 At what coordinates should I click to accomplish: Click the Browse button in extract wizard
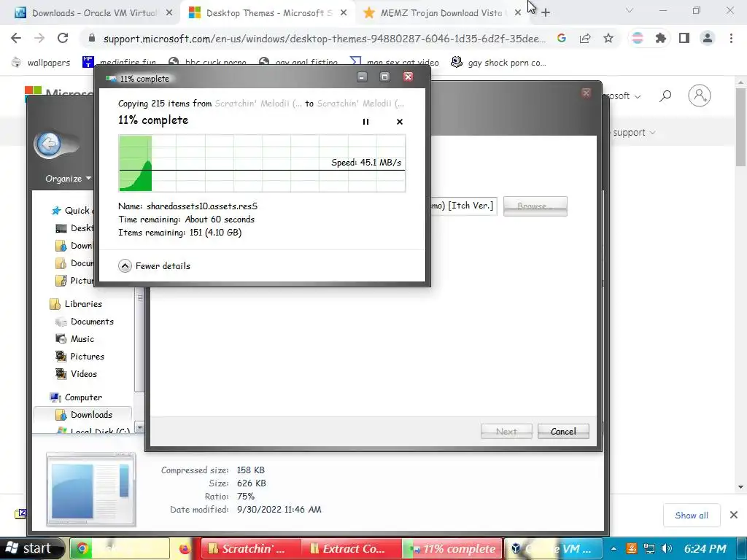(535, 206)
